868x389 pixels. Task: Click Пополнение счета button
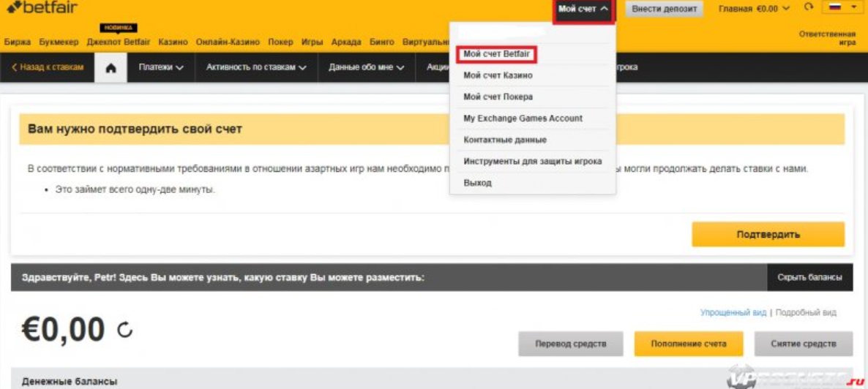[689, 344]
